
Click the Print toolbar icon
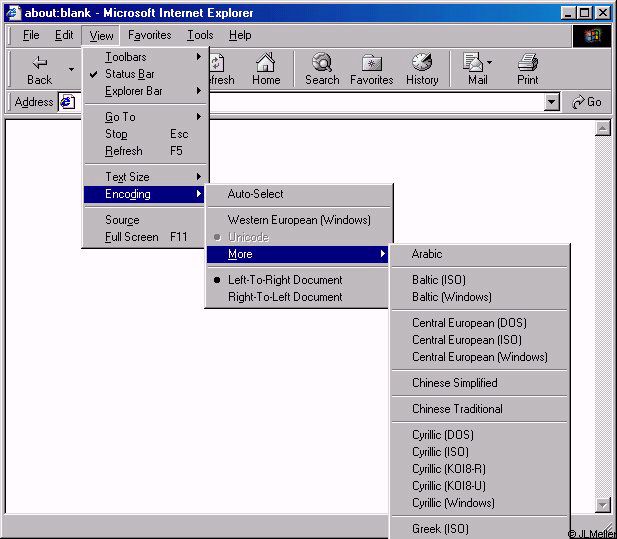[x=528, y=62]
